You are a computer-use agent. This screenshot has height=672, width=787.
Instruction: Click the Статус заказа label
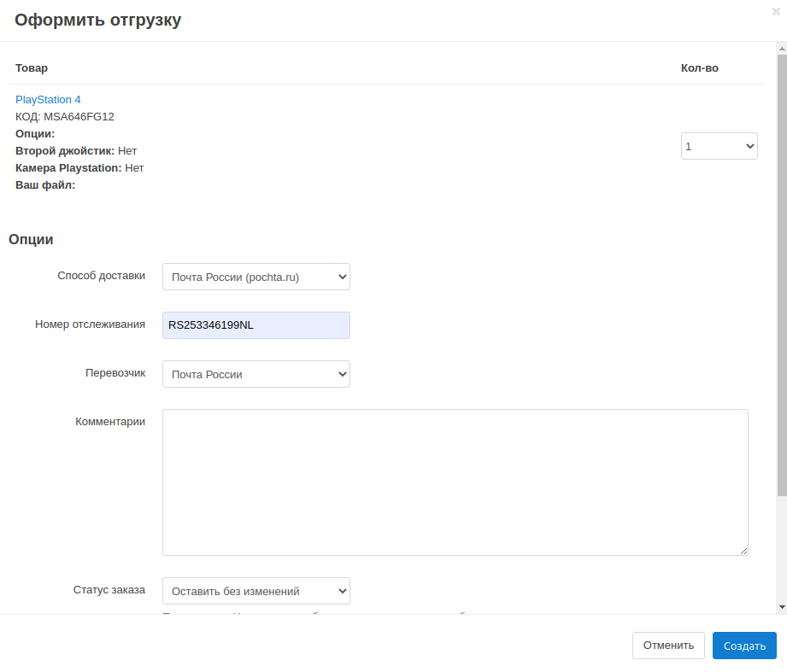point(109,590)
